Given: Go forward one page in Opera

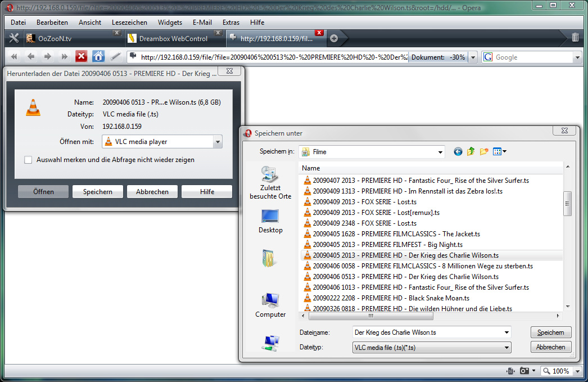Looking at the screenshot, I should 48,57.
